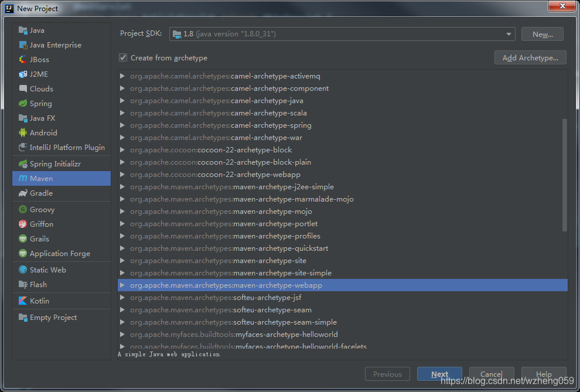Click the IntelliJ Platform Plugin icon
The image size is (580, 392).
pyautogui.click(x=23, y=148)
